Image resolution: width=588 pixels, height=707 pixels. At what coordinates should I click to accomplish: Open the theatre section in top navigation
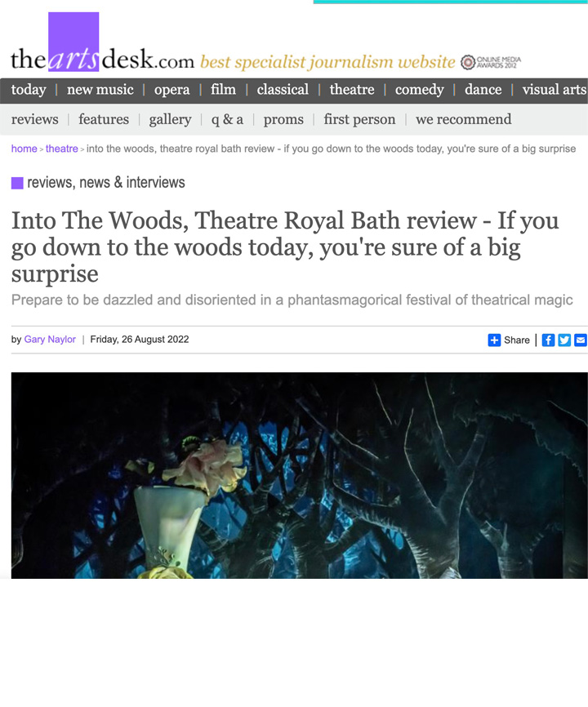click(352, 90)
